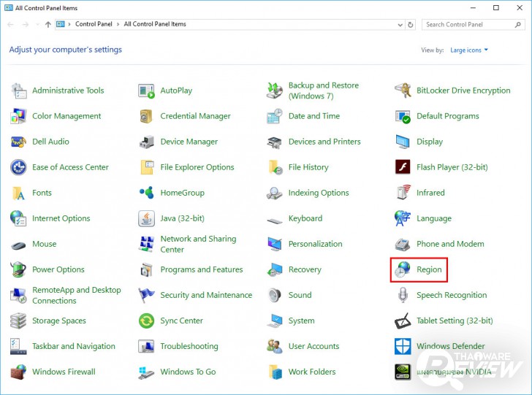
Task: Select Control Panel in the breadcrumb path
Action: [94, 24]
